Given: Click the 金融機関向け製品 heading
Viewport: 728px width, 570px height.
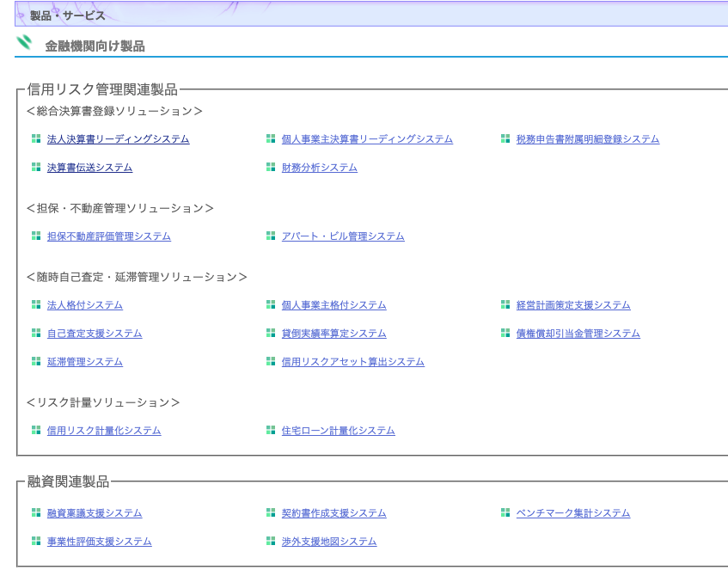Looking at the screenshot, I should click(x=95, y=46).
